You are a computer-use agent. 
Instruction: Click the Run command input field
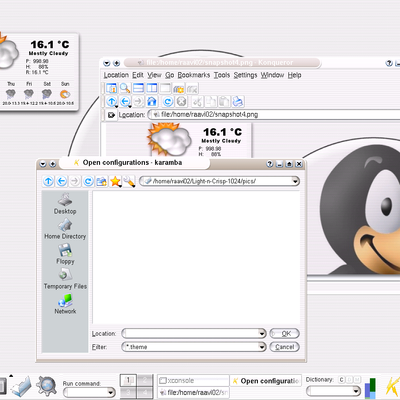[86, 392]
